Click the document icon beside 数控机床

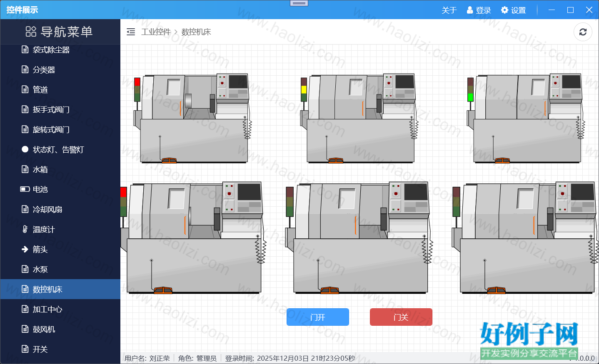coord(25,289)
